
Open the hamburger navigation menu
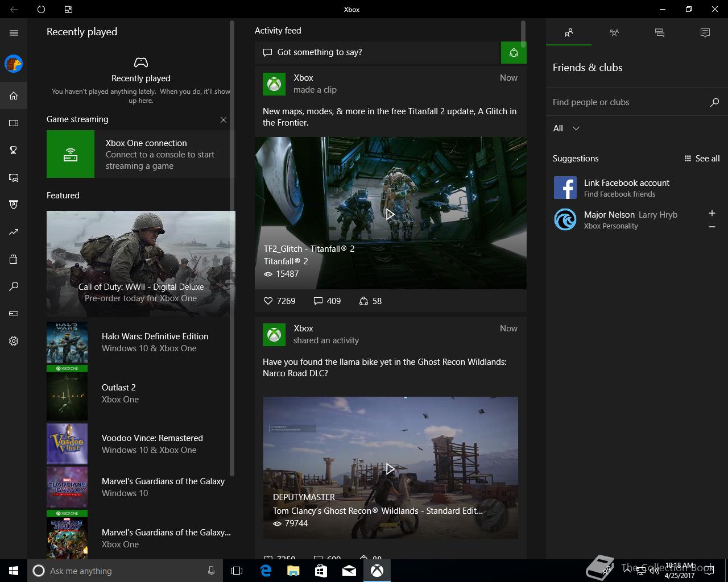14,32
